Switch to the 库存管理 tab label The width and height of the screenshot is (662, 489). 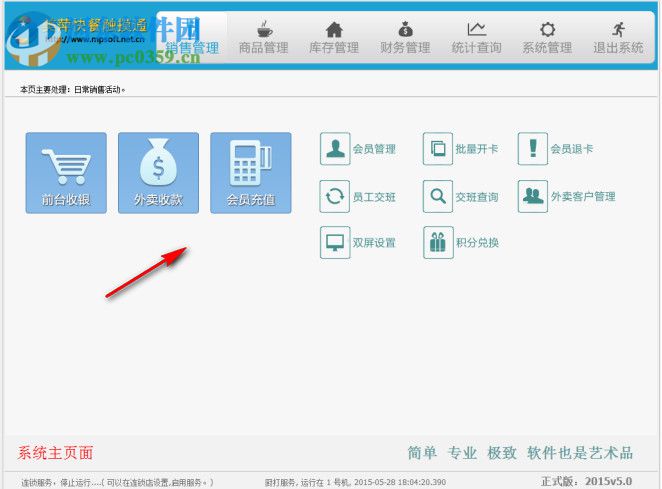point(334,48)
